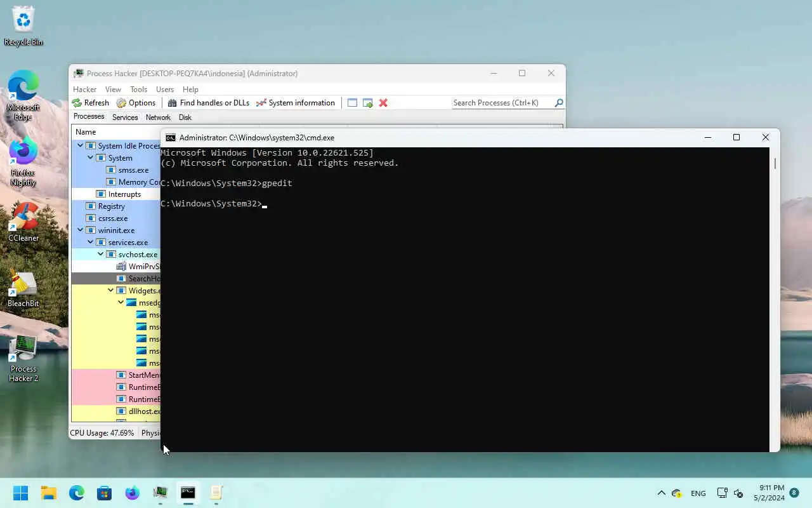This screenshot has width=812, height=508.
Task: Open the Users menu
Action: (165, 90)
